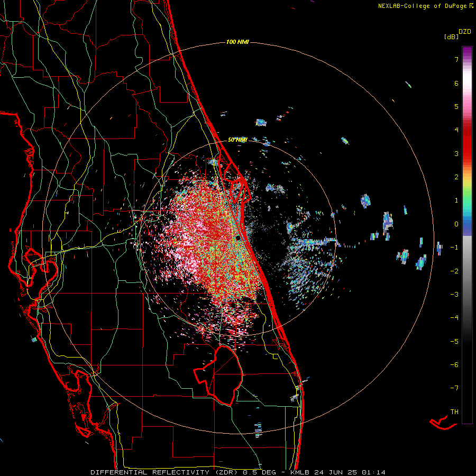Click the -3 scale value
Viewport: 476px width, 476px height.
coord(454,295)
